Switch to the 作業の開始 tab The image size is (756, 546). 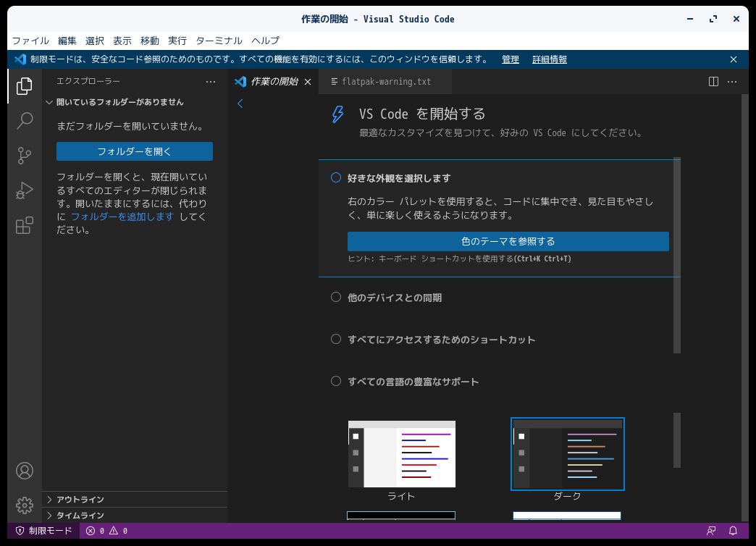(x=274, y=82)
